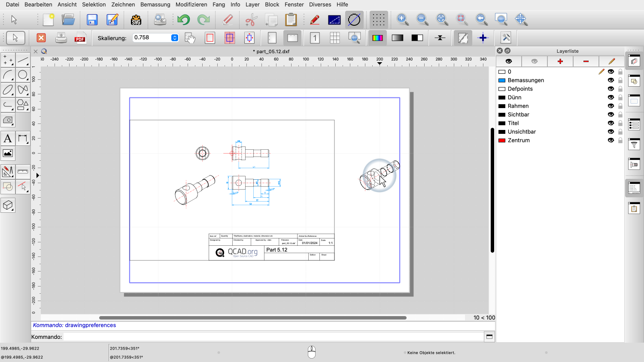The image size is (644, 362).
Task: Select the text tool
Action: 8,139
